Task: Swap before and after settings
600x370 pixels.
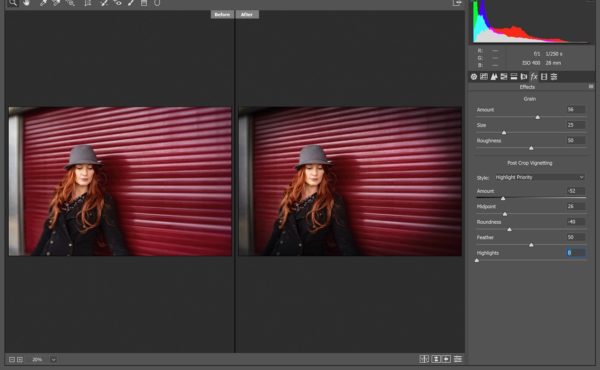Action: (x=436, y=359)
